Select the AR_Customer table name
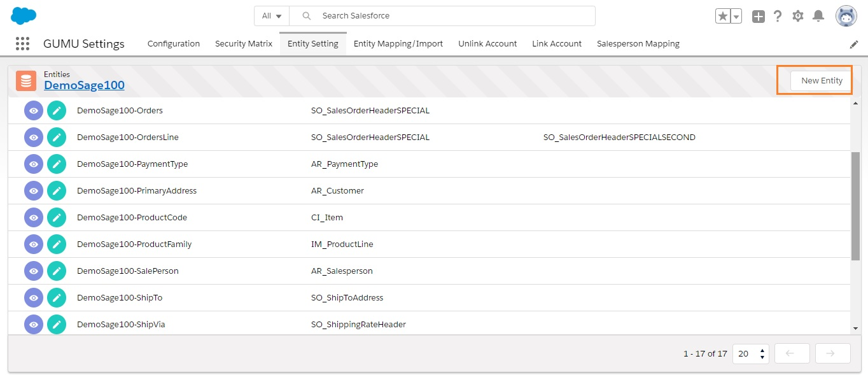This screenshot has height=375, width=868. pyautogui.click(x=337, y=191)
